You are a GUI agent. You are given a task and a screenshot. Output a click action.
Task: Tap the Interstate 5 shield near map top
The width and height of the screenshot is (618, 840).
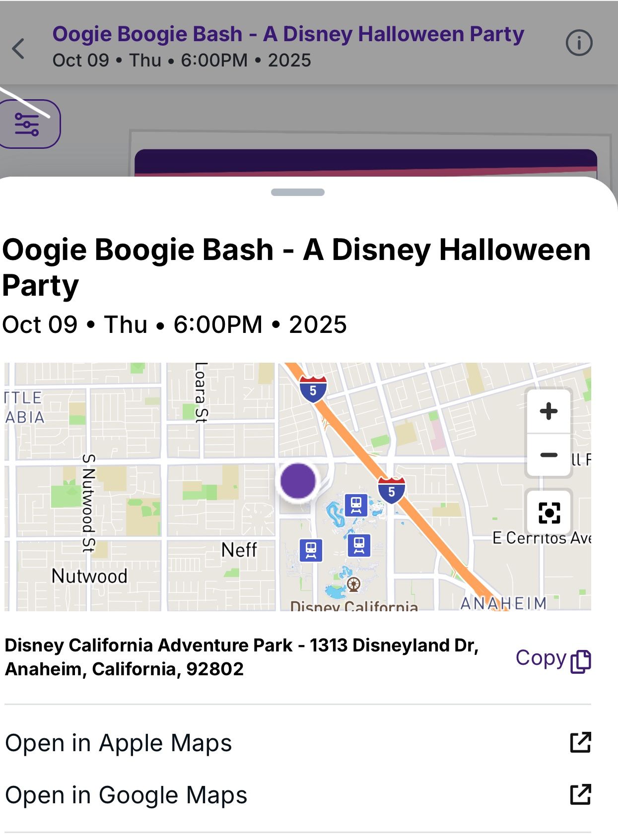(x=313, y=389)
